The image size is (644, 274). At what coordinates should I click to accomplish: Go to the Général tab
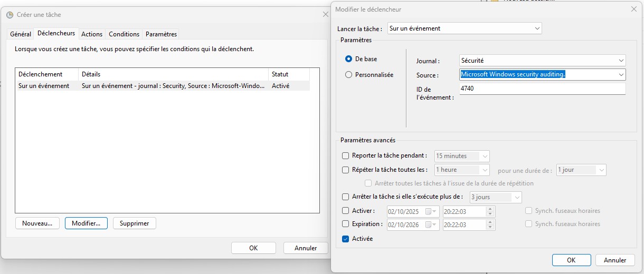pyautogui.click(x=21, y=34)
